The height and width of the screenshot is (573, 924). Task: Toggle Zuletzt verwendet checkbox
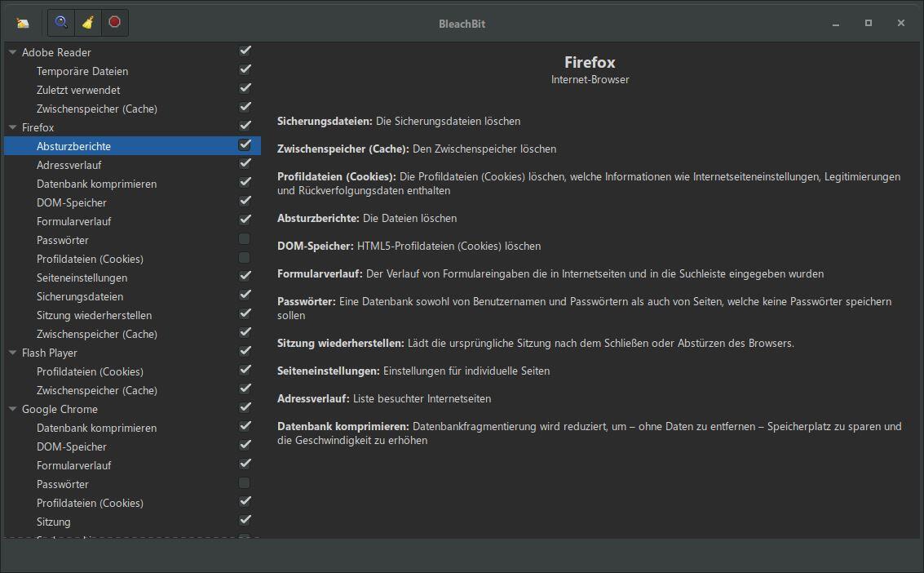[x=245, y=88]
